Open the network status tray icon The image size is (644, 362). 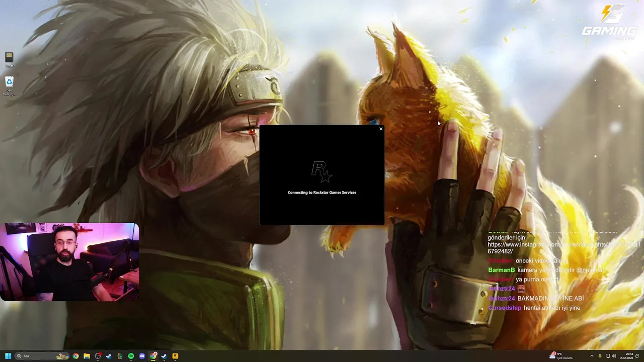point(608,356)
